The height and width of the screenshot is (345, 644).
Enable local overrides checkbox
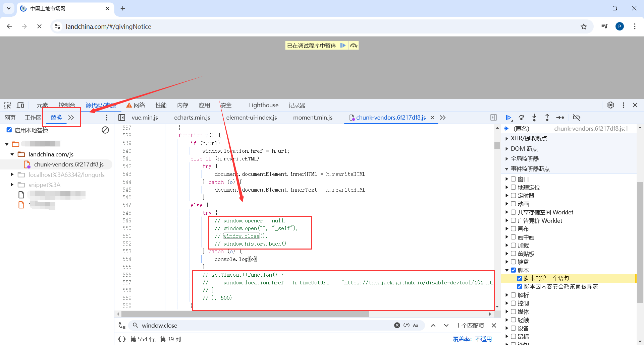pyautogui.click(x=9, y=130)
